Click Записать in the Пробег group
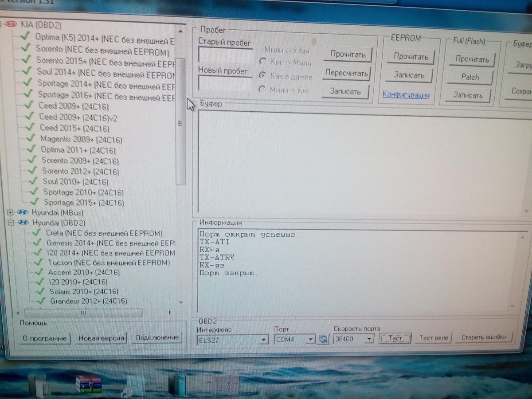532x399 pixels. click(345, 91)
